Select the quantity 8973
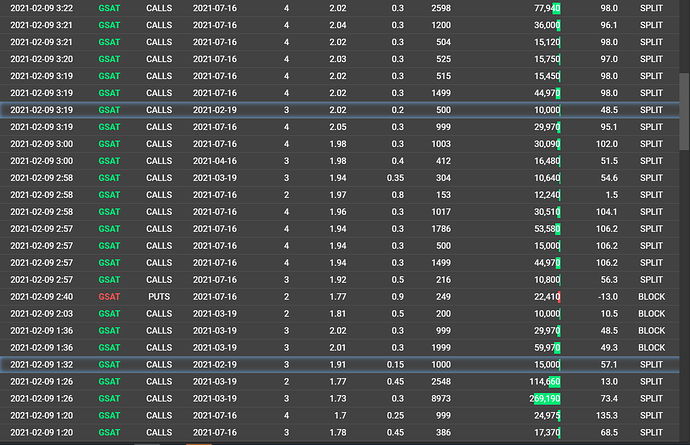 (441, 399)
